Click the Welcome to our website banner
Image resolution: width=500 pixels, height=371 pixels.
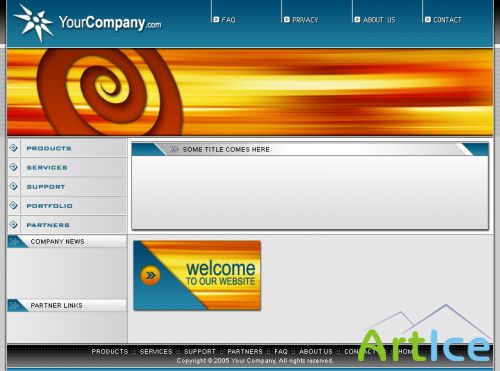point(197,276)
